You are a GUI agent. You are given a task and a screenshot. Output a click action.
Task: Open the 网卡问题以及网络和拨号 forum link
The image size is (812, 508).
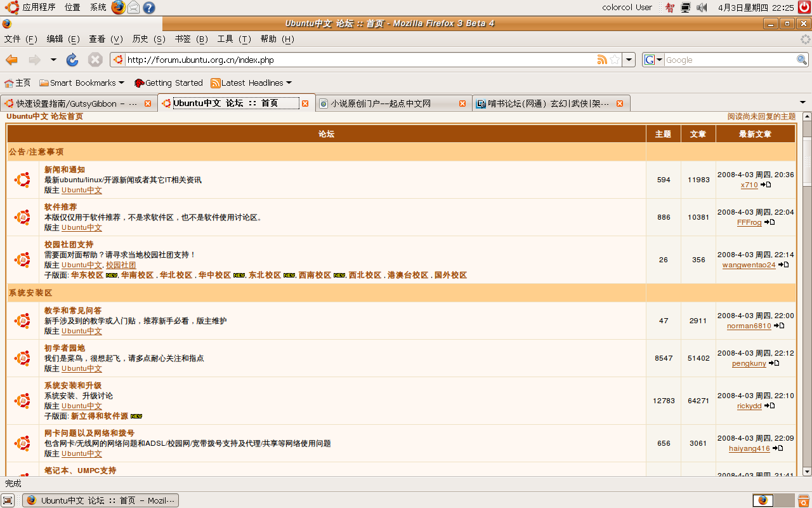(x=89, y=433)
